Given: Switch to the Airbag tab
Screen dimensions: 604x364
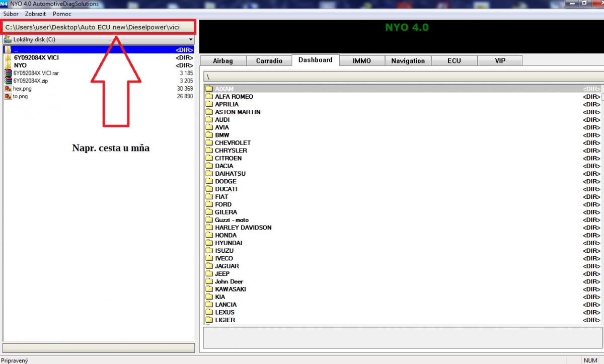Looking at the screenshot, I should click(x=223, y=61).
